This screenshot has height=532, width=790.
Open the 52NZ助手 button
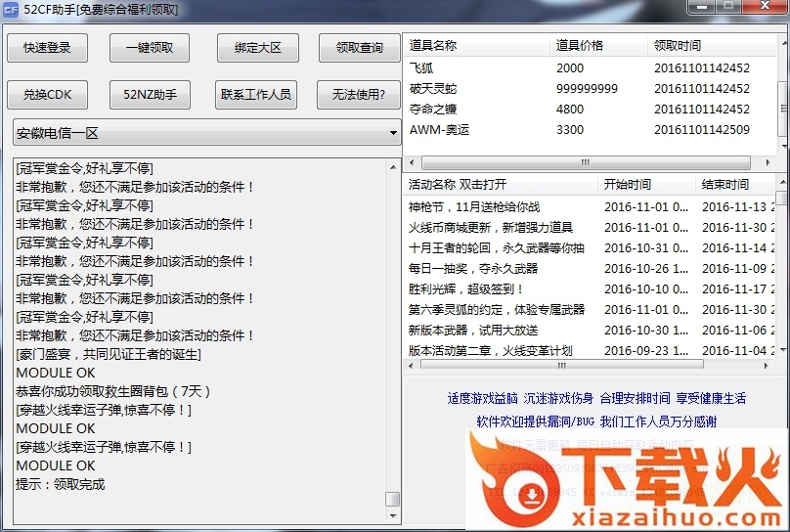coord(151,95)
